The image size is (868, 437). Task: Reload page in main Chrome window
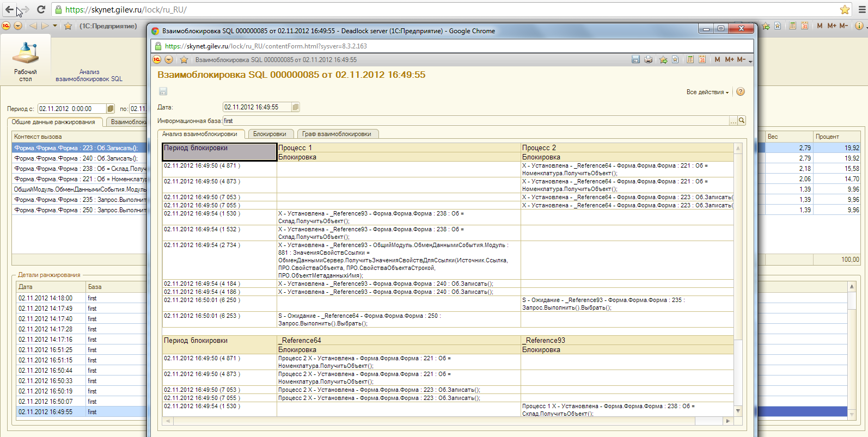point(41,9)
